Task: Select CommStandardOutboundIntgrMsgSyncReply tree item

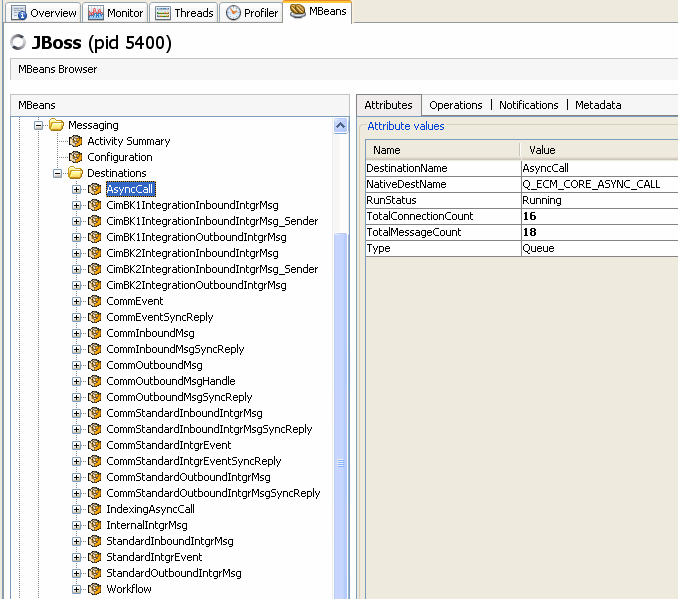Action: (213, 493)
